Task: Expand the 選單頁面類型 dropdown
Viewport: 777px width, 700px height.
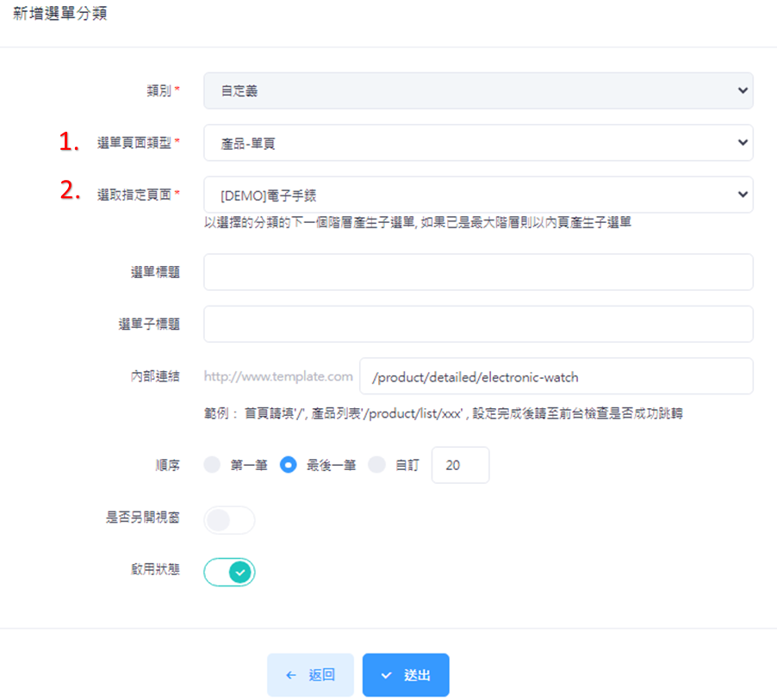Action: click(x=478, y=143)
